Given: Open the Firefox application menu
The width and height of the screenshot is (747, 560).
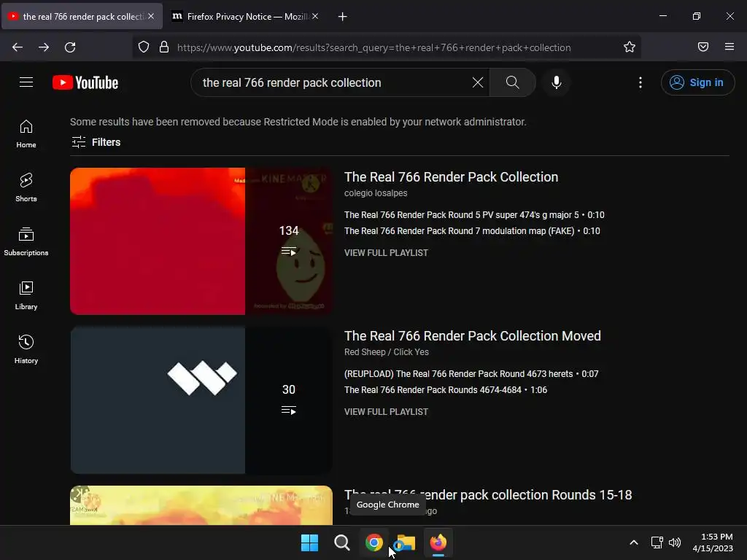Looking at the screenshot, I should (x=729, y=47).
